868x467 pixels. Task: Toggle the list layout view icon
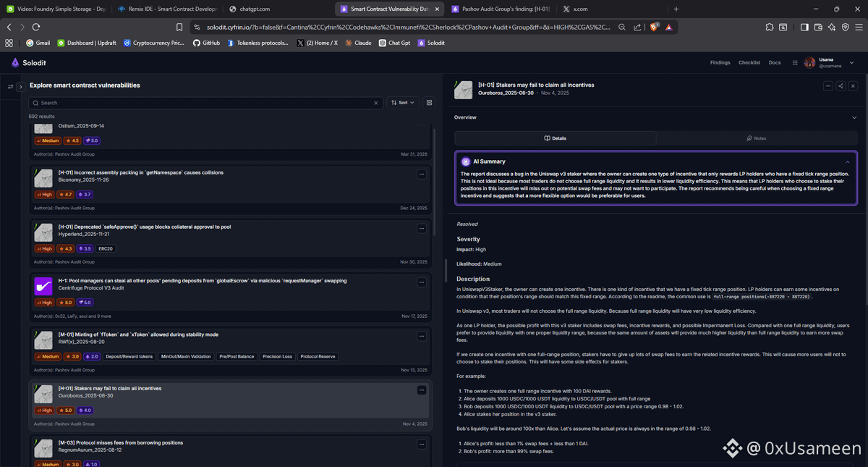click(429, 103)
